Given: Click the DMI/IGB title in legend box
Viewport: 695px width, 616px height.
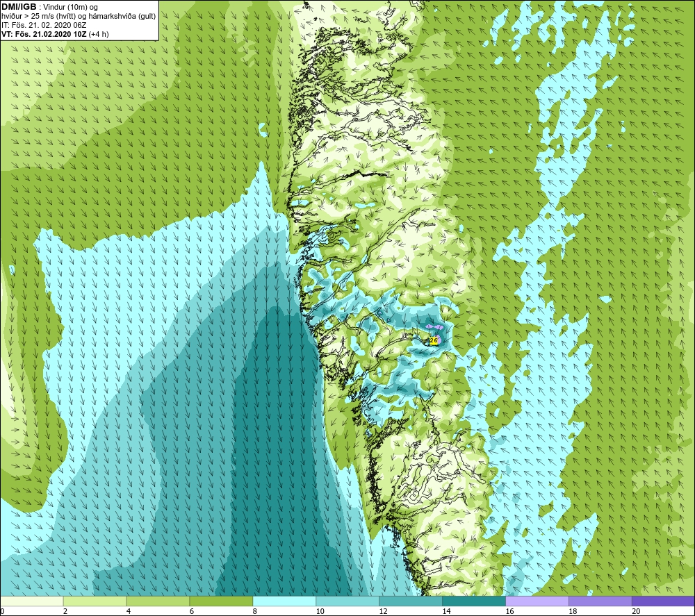Looking at the screenshot, I should tap(19, 7).
